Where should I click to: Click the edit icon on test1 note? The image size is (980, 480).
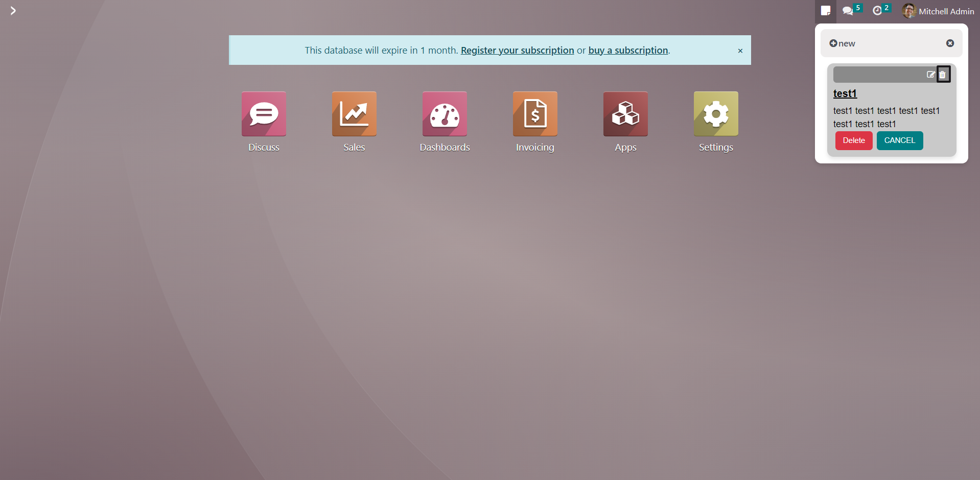click(x=931, y=75)
